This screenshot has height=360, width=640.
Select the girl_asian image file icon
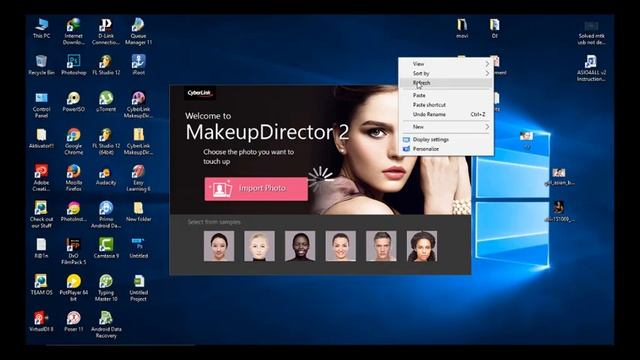coord(559,177)
